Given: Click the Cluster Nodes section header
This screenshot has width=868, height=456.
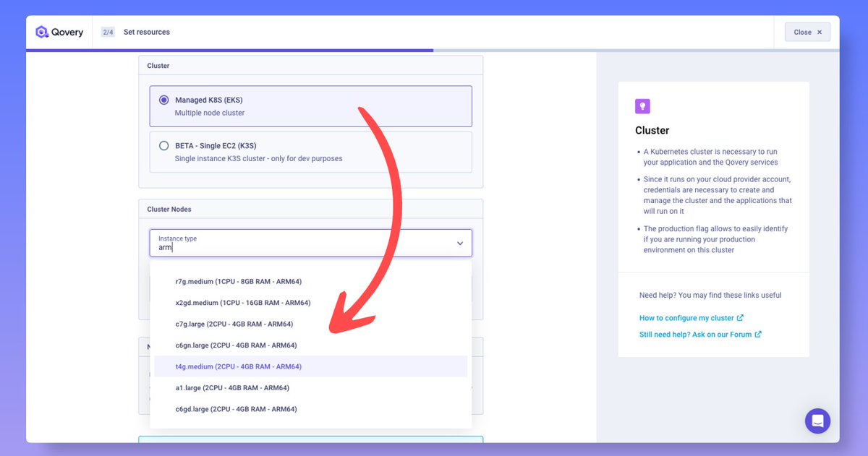Looking at the screenshot, I should pyautogui.click(x=169, y=209).
